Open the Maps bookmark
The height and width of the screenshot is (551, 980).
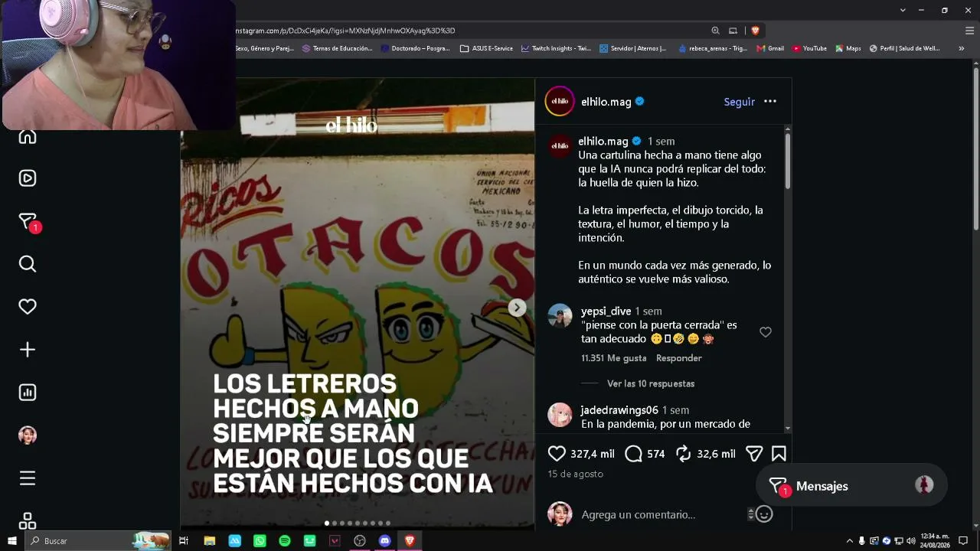pos(848,48)
